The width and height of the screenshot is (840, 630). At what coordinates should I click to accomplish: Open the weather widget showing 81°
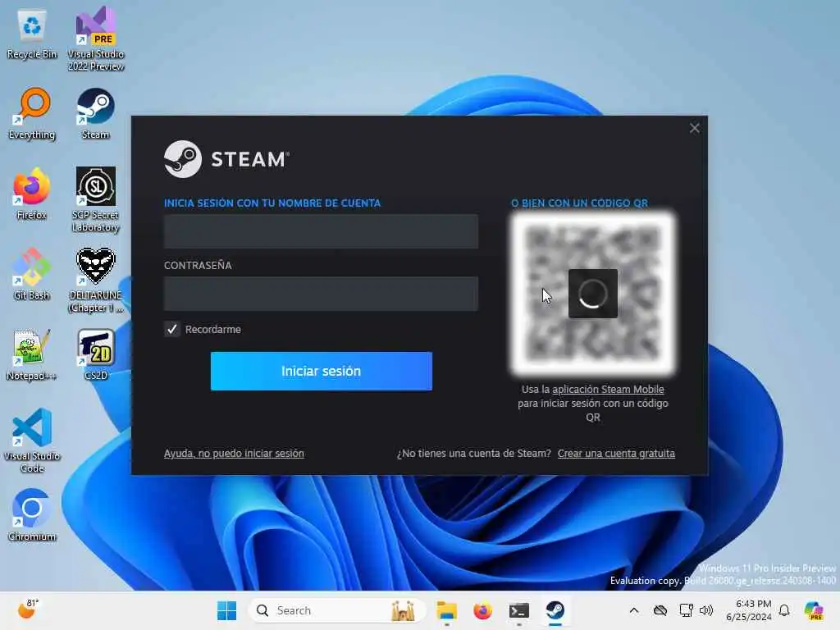point(28,609)
